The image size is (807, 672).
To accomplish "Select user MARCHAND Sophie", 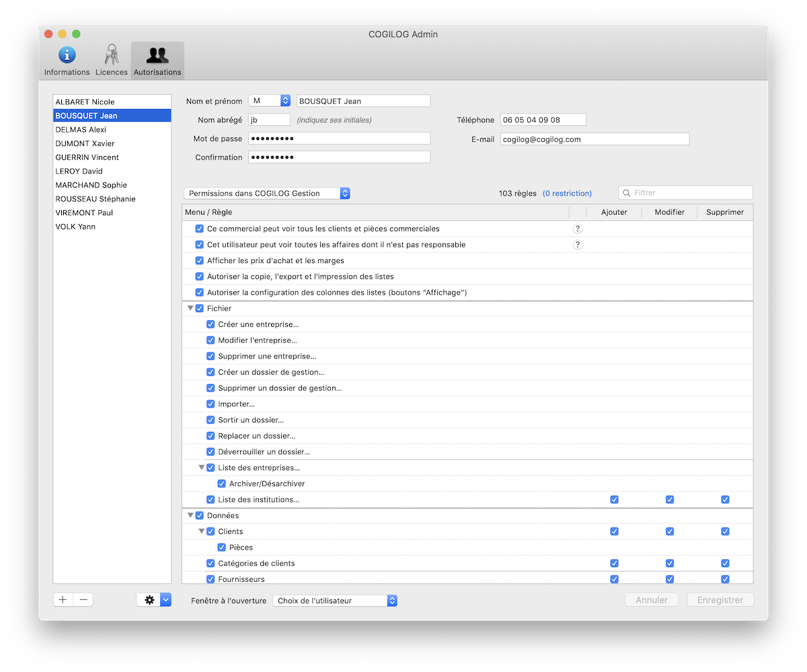I will tap(112, 185).
